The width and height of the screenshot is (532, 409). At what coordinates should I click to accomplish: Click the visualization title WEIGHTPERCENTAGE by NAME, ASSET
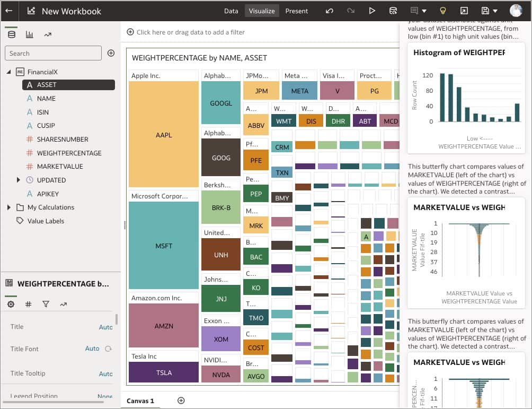[x=199, y=58]
